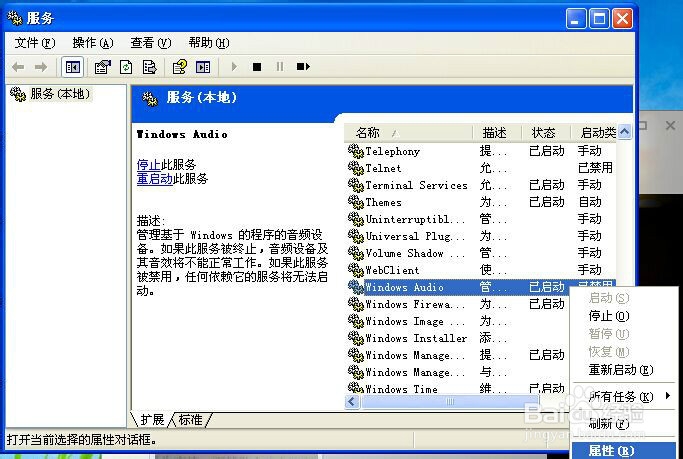Click the Telephony service gear icon
Viewport: 683px width, 459px height.
click(356, 151)
